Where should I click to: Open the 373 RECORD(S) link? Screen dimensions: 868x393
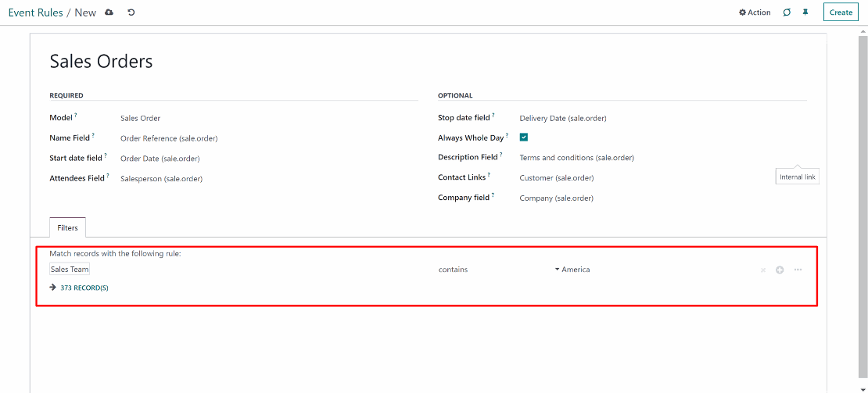coord(84,288)
